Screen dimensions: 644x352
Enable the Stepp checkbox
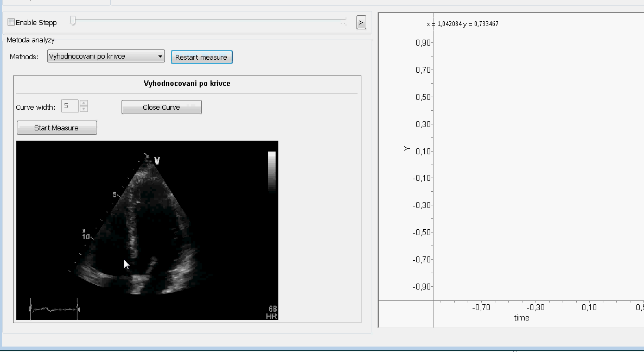point(11,22)
